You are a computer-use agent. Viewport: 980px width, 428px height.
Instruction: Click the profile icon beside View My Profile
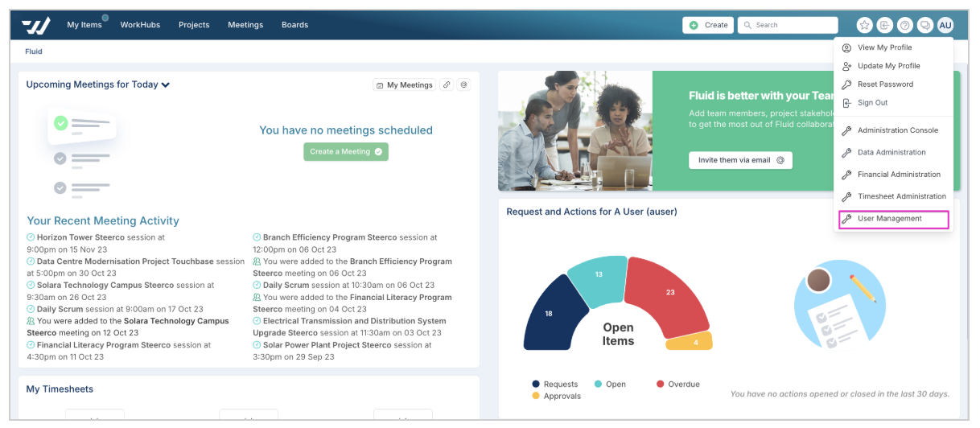tap(846, 47)
